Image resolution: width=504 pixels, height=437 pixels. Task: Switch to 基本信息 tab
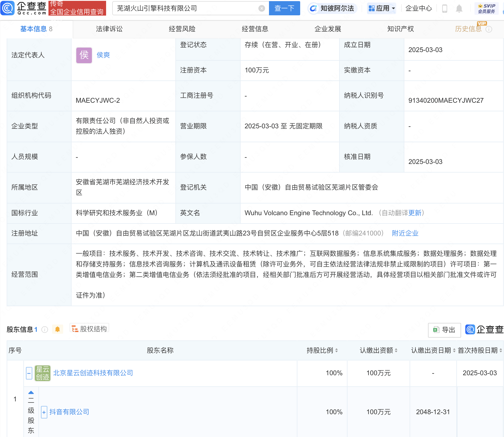tap(36, 29)
